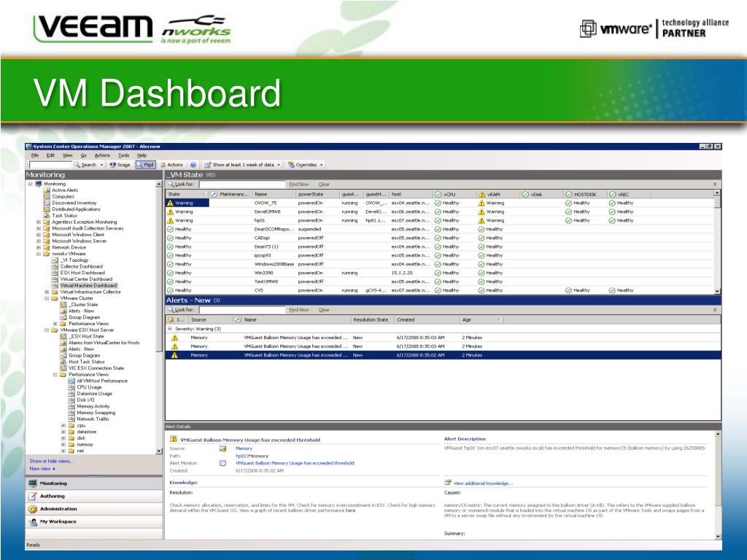Open the _ESX Host State view icon
747x560 pixels.
pyautogui.click(x=63, y=336)
